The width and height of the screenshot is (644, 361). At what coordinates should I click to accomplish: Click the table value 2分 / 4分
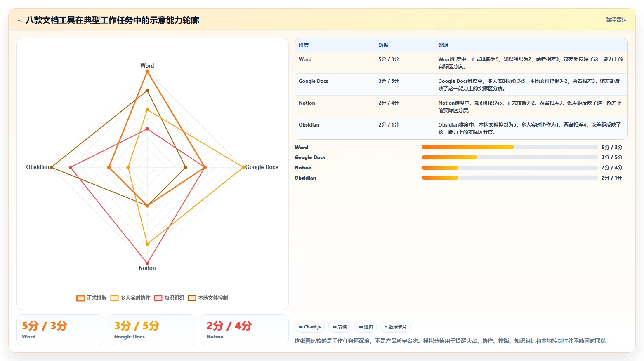point(389,103)
